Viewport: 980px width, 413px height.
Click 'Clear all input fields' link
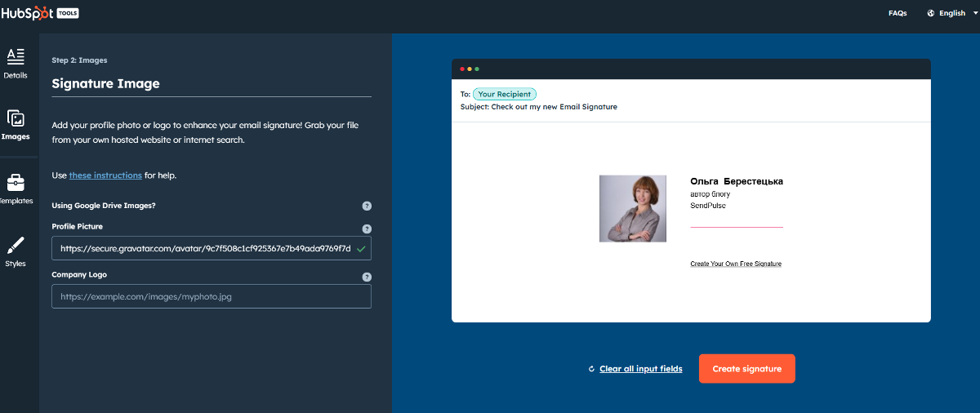[641, 369]
